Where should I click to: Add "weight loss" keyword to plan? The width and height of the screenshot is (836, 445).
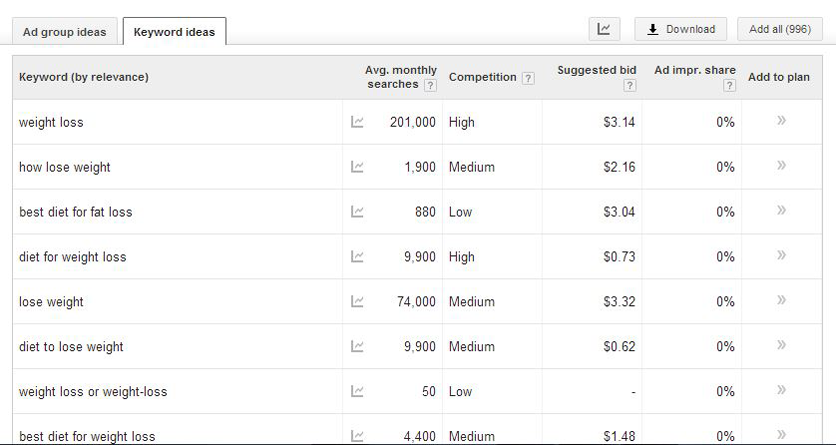781,121
